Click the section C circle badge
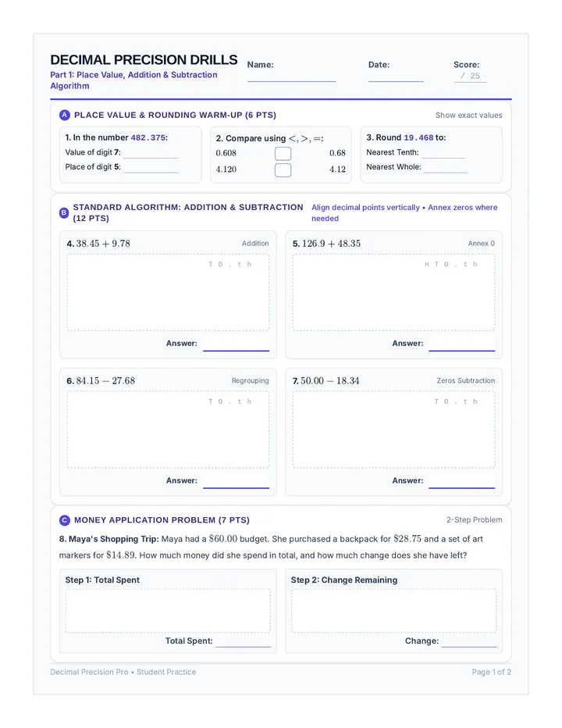Image resolution: width=562 pixels, height=728 pixels. [x=65, y=520]
